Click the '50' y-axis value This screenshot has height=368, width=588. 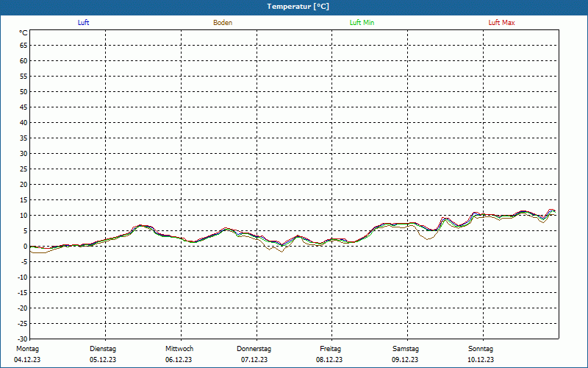[24, 91]
